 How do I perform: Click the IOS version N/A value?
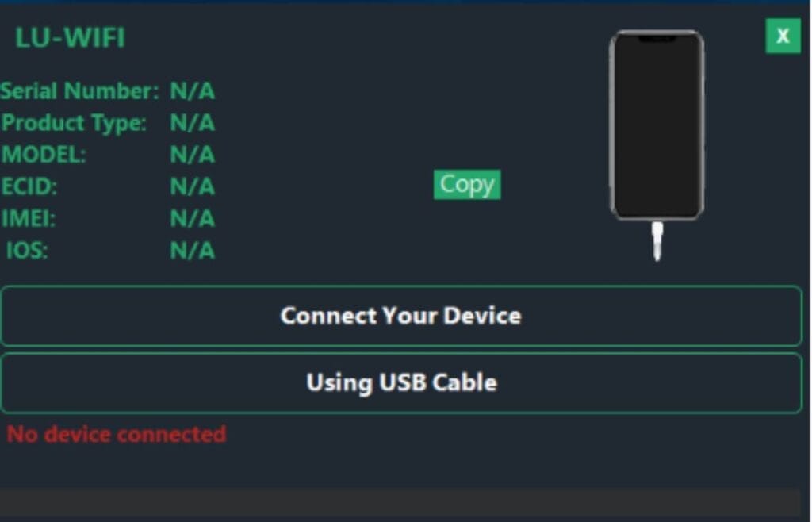click(190, 251)
